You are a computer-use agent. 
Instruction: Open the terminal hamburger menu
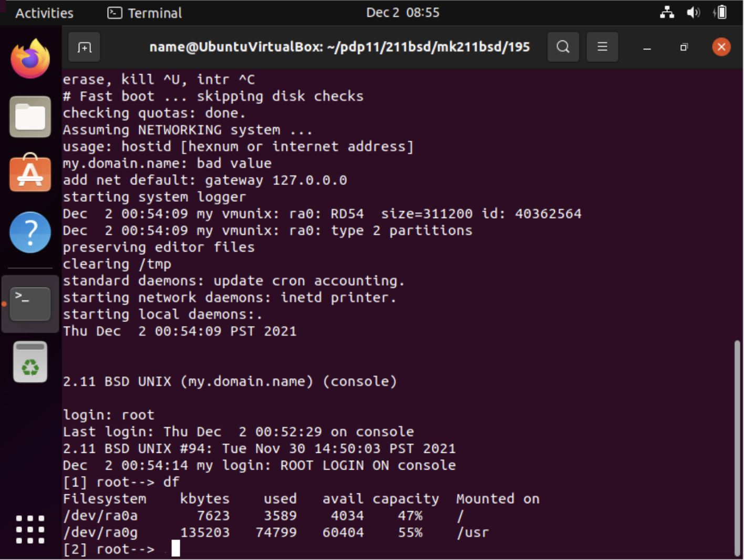(x=602, y=47)
